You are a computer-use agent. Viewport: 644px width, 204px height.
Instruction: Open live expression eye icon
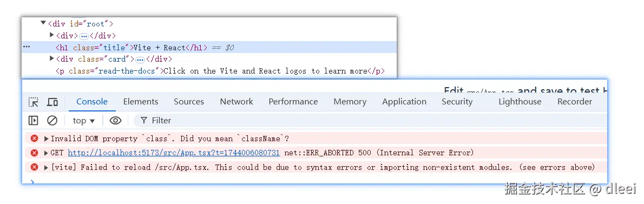pos(115,120)
